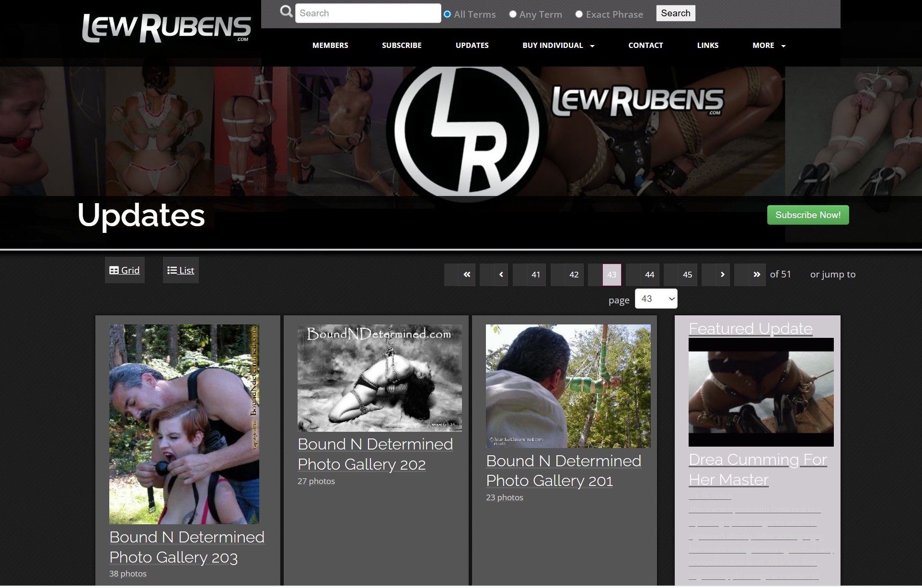Switch to Grid view
922x588 pixels.
[x=125, y=270]
